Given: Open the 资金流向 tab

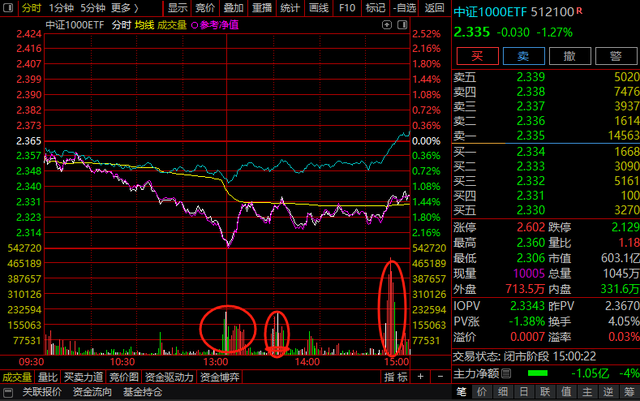Looking at the screenshot, I should [92, 392].
